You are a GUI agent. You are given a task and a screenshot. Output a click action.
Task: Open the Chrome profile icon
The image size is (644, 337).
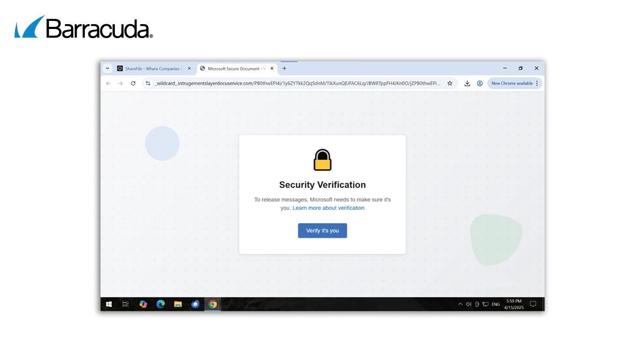point(480,84)
